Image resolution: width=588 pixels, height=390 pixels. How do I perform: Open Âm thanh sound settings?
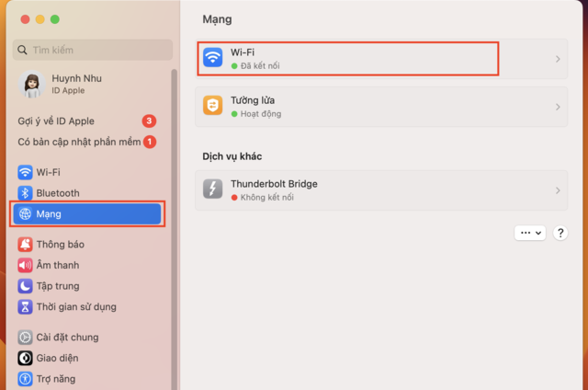[x=57, y=265]
